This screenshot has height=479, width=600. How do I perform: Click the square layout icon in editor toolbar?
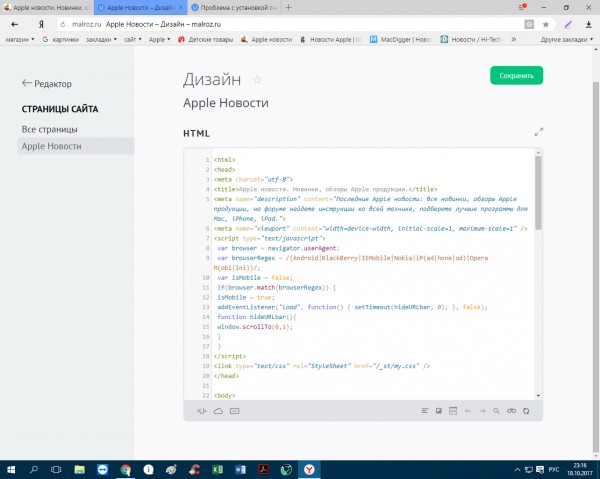(439, 411)
